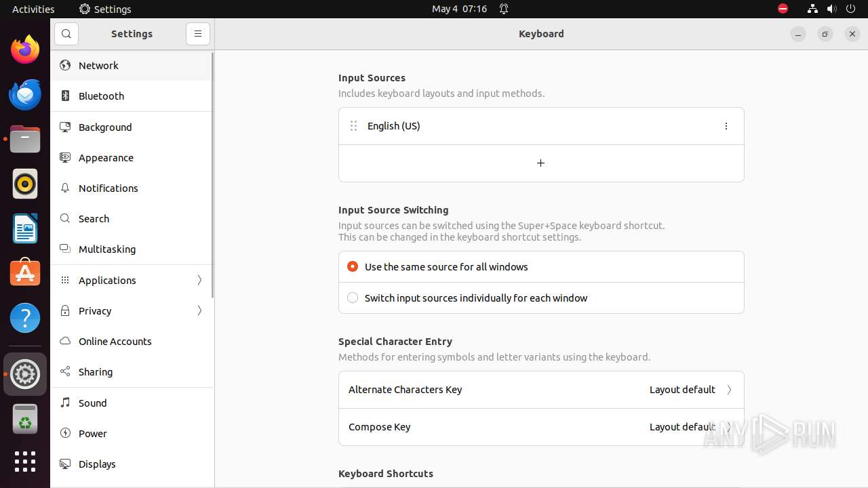
Task: Open the network status indicator in top bar
Action: pyautogui.click(x=812, y=9)
